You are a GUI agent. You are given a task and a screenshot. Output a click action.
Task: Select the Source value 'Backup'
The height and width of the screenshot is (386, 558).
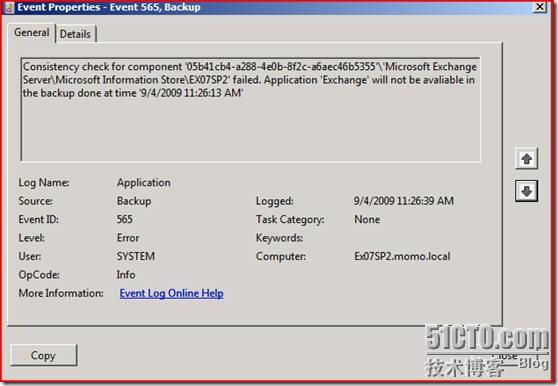(134, 201)
